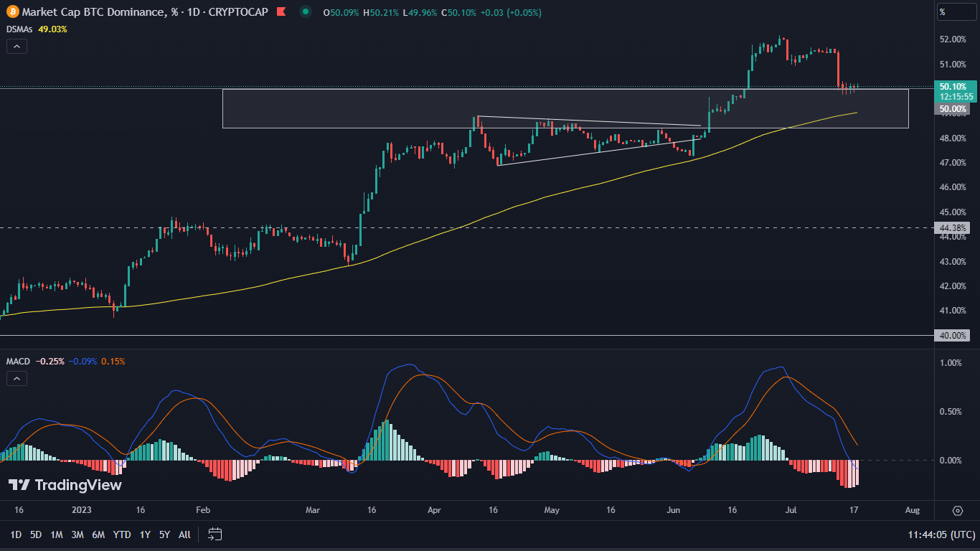Click the Feb time axis label
The width and height of the screenshot is (980, 551).
coord(202,510)
